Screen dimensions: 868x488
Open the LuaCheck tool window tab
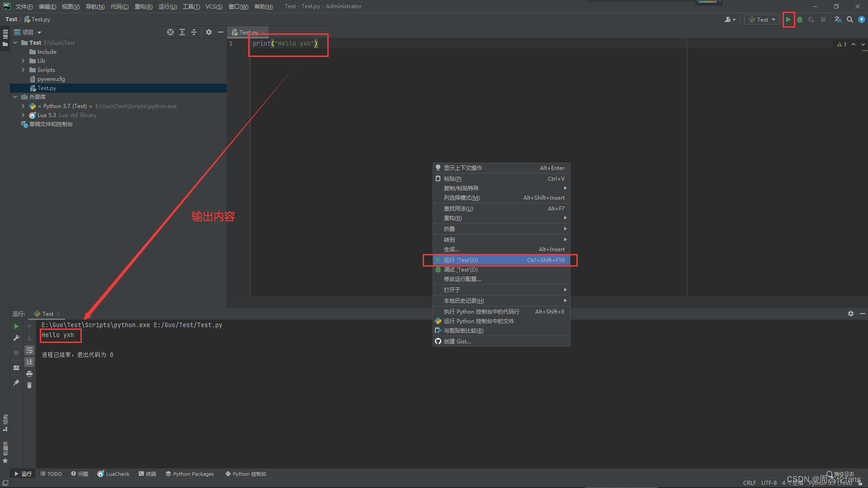(x=113, y=474)
